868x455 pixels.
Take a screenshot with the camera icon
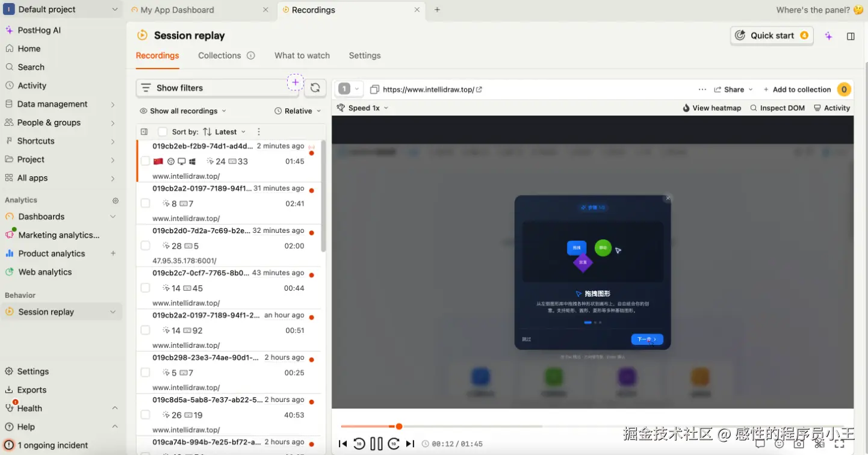799,444
